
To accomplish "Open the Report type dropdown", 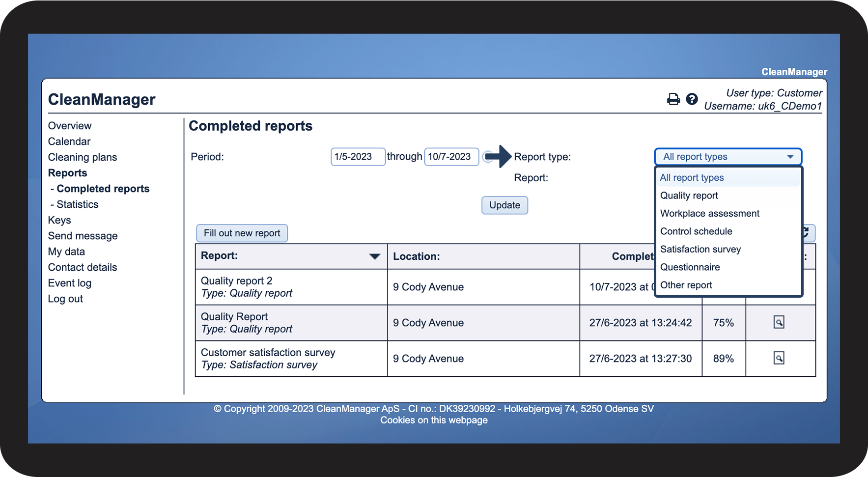I will click(728, 157).
